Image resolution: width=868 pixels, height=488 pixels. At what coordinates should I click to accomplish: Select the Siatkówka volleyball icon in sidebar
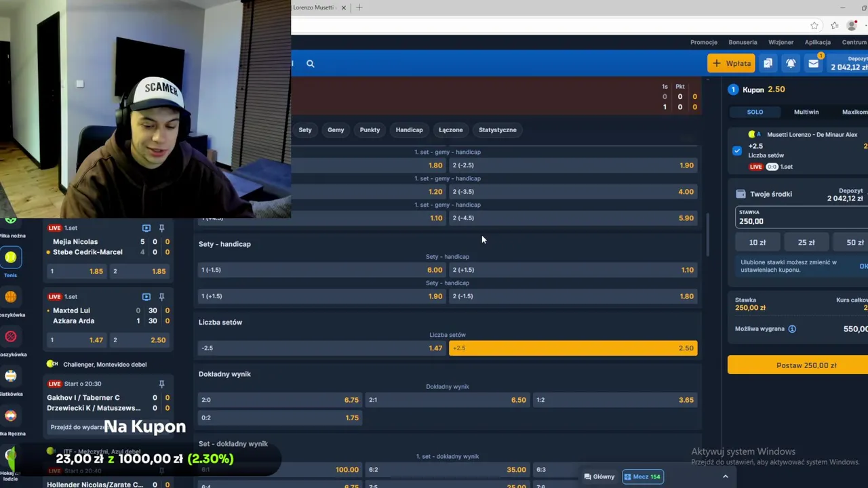(x=11, y=375)
